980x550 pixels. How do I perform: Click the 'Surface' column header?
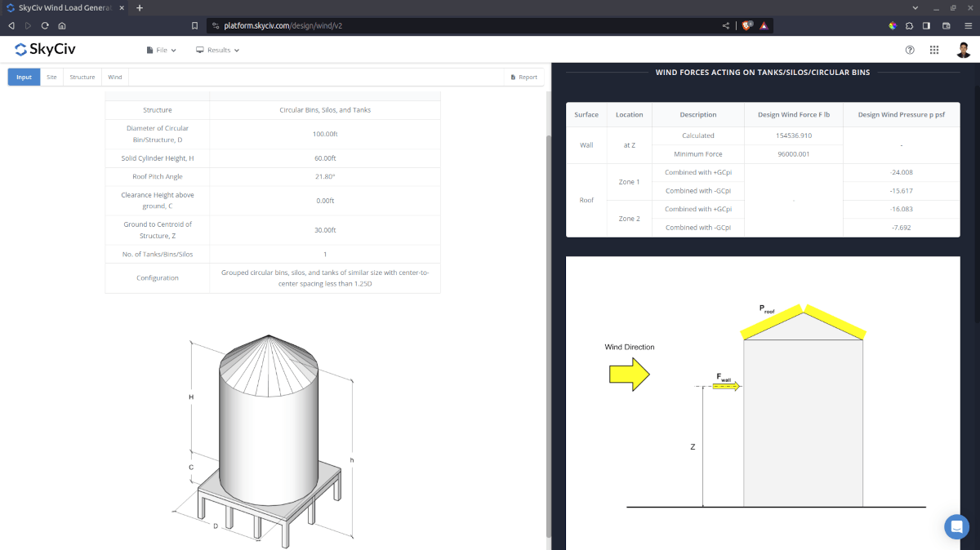(586, 115)
